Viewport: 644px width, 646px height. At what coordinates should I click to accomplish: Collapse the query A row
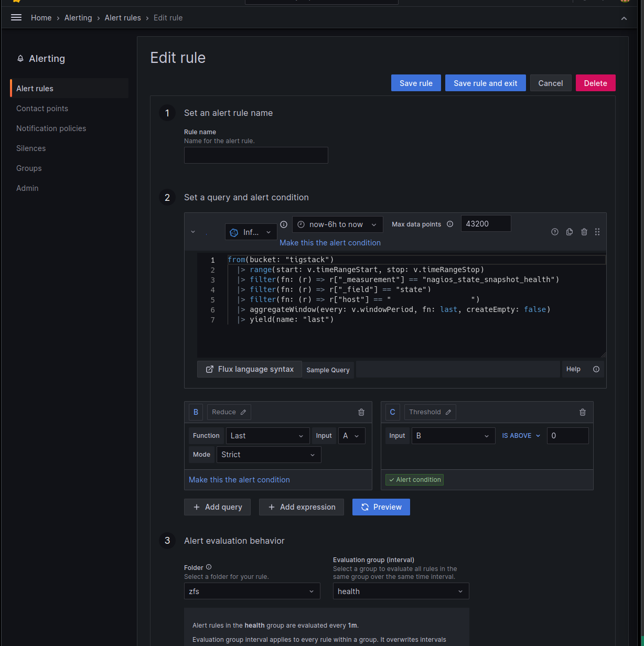[x=193, y=232]
